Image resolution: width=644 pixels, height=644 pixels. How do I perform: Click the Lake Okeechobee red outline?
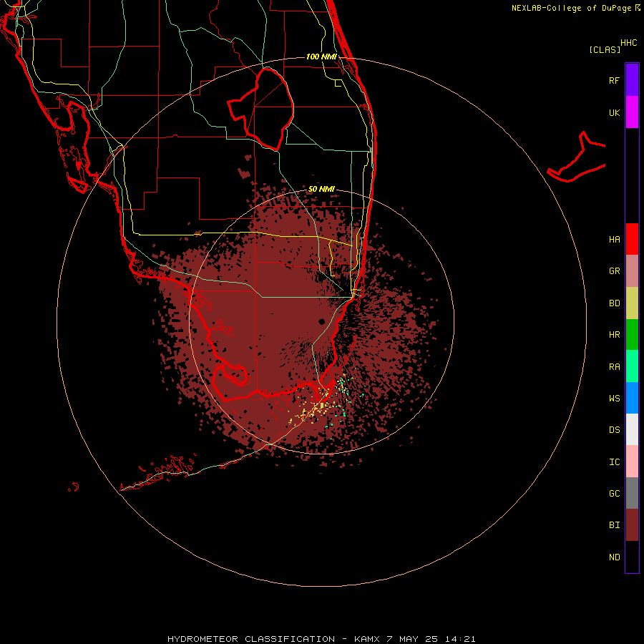(260, 109)
